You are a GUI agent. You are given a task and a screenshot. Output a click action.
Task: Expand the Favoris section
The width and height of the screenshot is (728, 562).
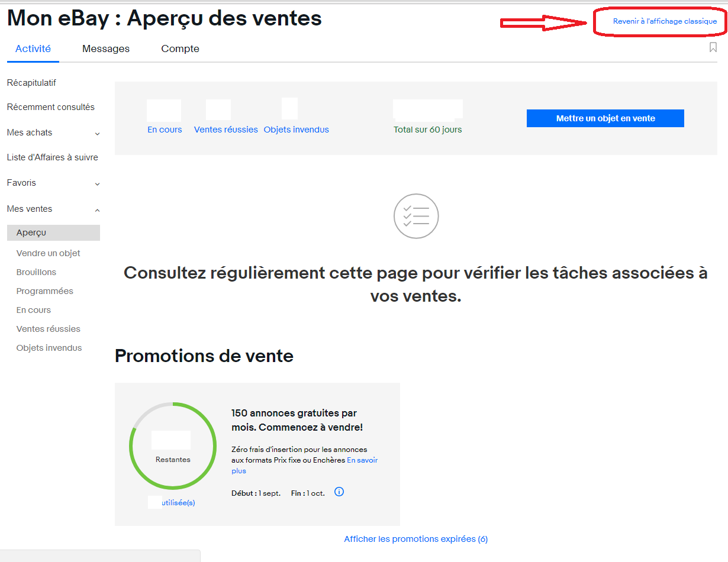coord(97,184)
